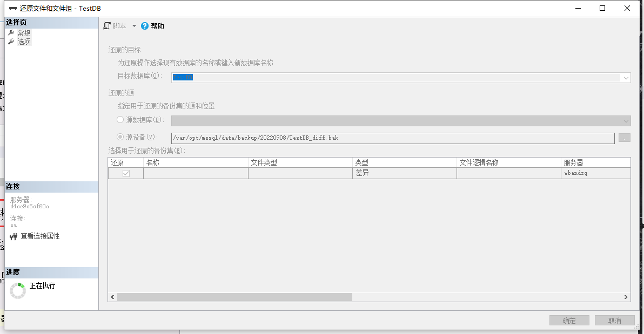This screenshot has width=644, height=334.
Task: Click the horizontal scrollbar thumb
Action: (234, 297)
